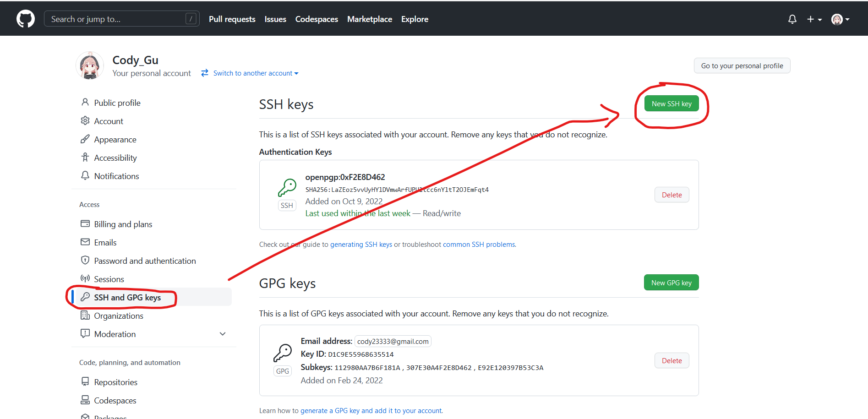868x419 pixels.
Task: Click the GitHub Octocat logo
Action: [26, 19]
